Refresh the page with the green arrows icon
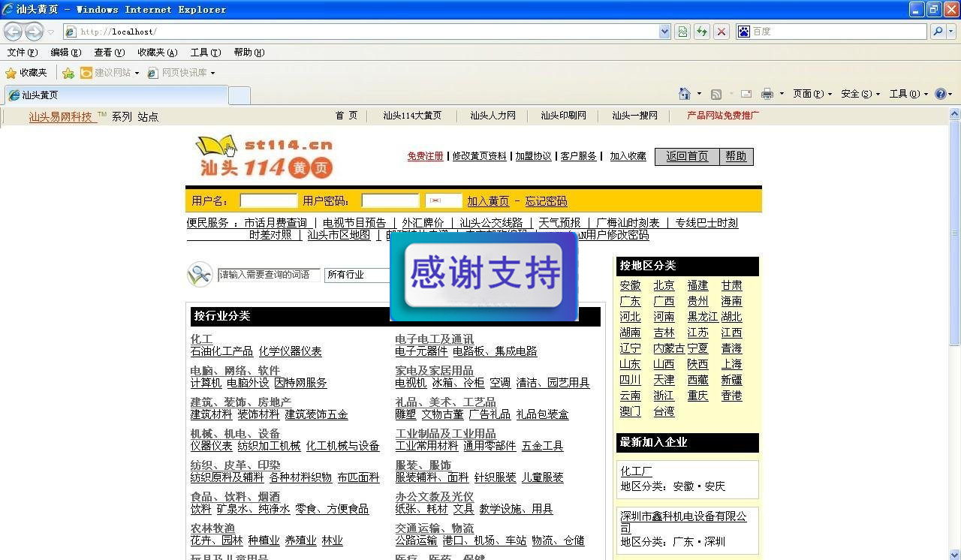The image size is (961, 560). point(702,32)
